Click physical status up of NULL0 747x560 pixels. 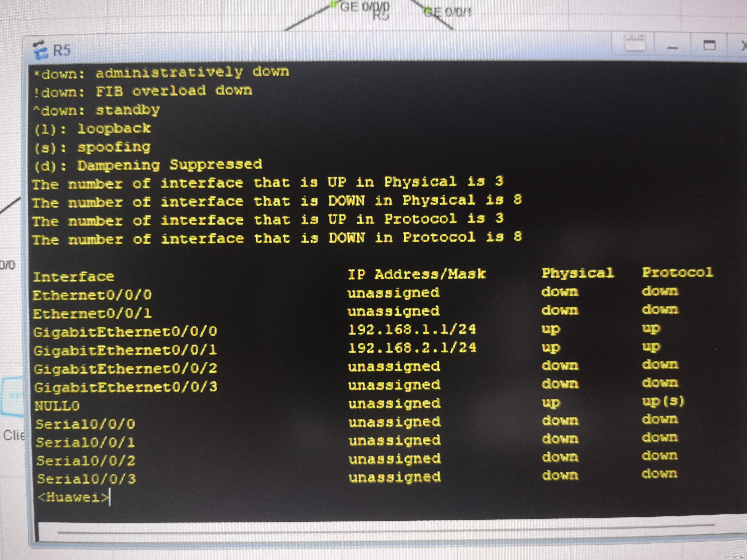point(551,402)
